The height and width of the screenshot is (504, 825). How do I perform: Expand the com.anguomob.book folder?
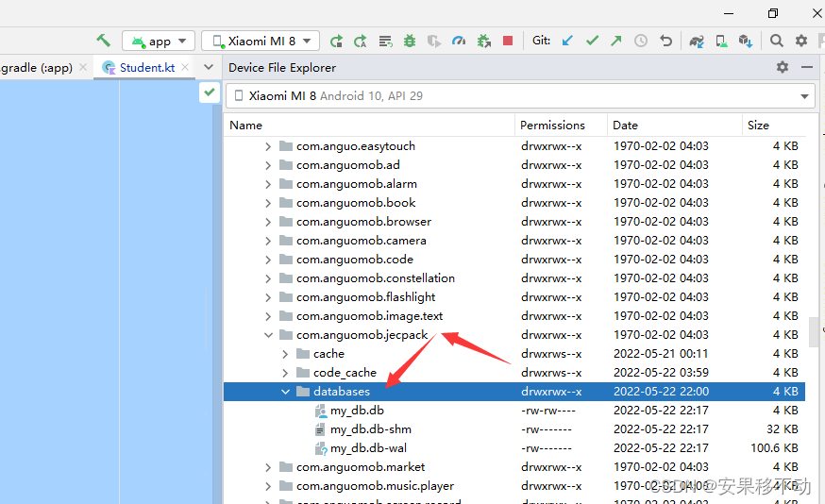pyautogui.click(x=268, y=203)
